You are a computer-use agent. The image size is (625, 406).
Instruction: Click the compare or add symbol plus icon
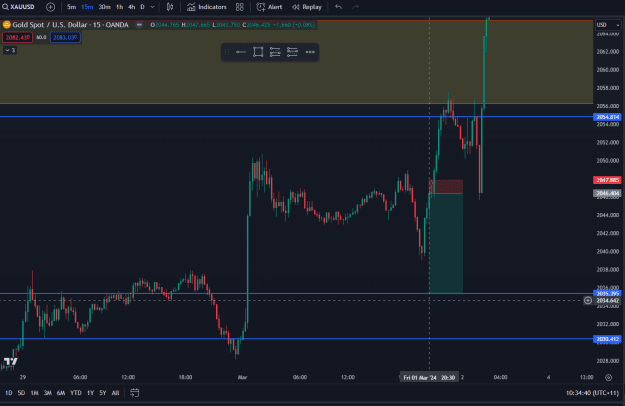point(50,7)
